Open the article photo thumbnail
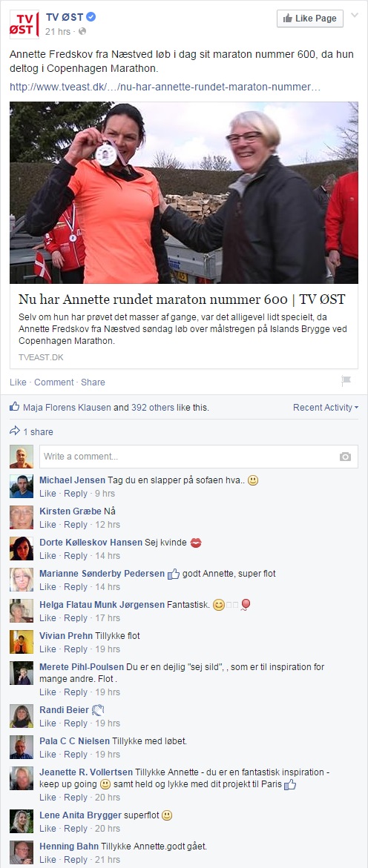The width and height of the screenshot is (368, 868). click(x=184, y=193)
